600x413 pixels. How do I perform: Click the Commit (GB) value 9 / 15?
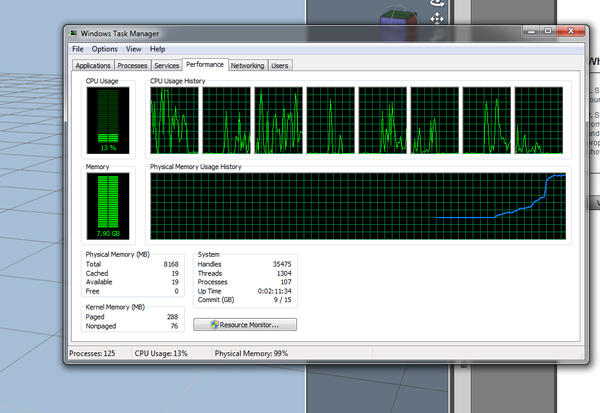(282, 300)
